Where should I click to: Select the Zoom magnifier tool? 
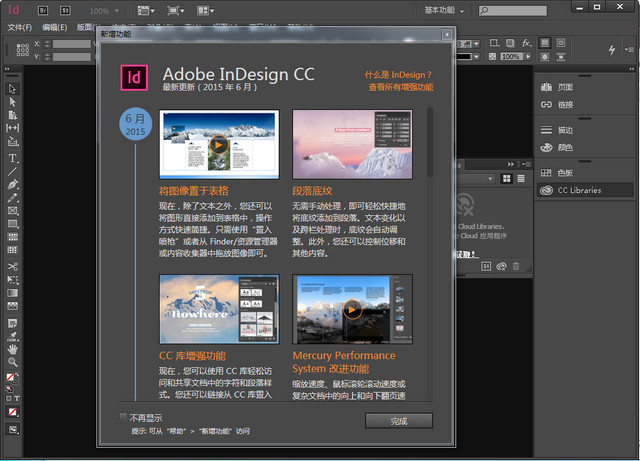(x=13, y=362)
